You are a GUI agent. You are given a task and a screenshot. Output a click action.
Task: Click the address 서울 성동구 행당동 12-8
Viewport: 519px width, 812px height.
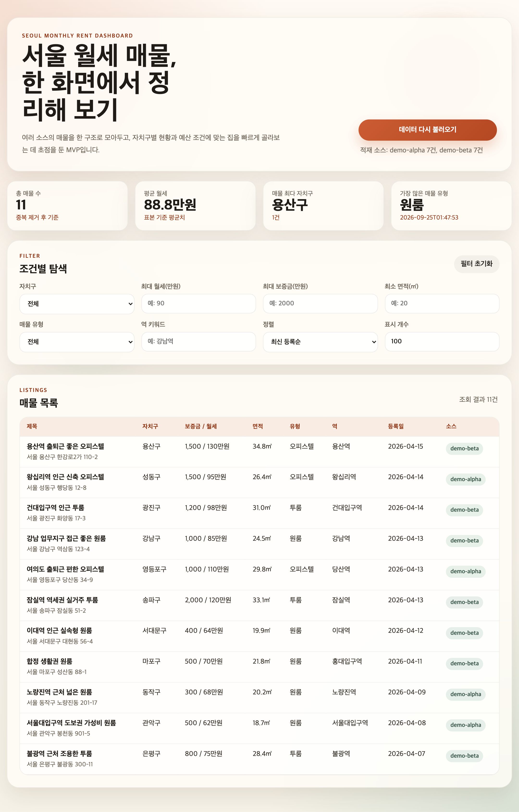coord(57,488)
